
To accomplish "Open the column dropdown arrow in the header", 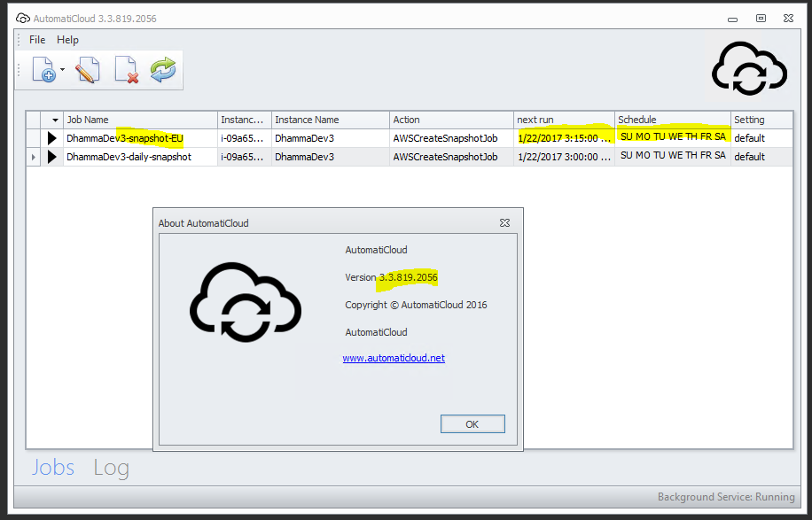I will (55, 120).
